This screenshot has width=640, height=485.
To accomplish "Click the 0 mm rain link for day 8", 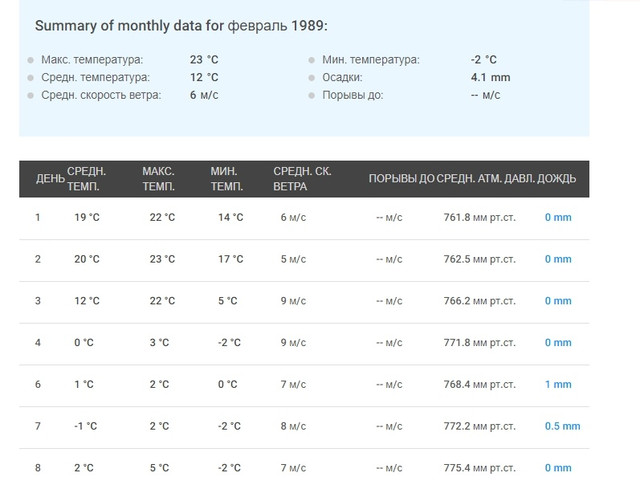I will 558,468.
